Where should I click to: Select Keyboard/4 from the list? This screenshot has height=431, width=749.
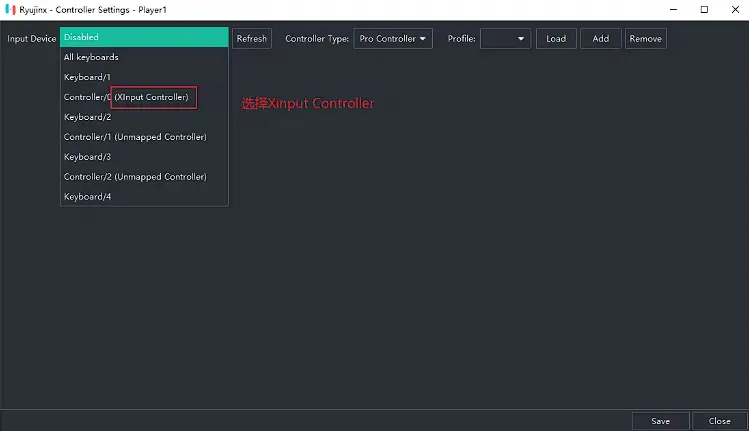144,197
